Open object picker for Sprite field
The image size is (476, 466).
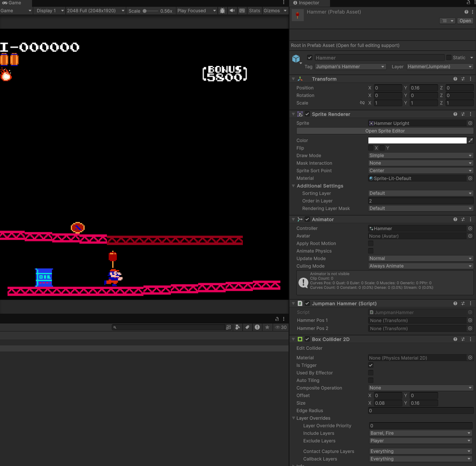[x=470, y=123]
